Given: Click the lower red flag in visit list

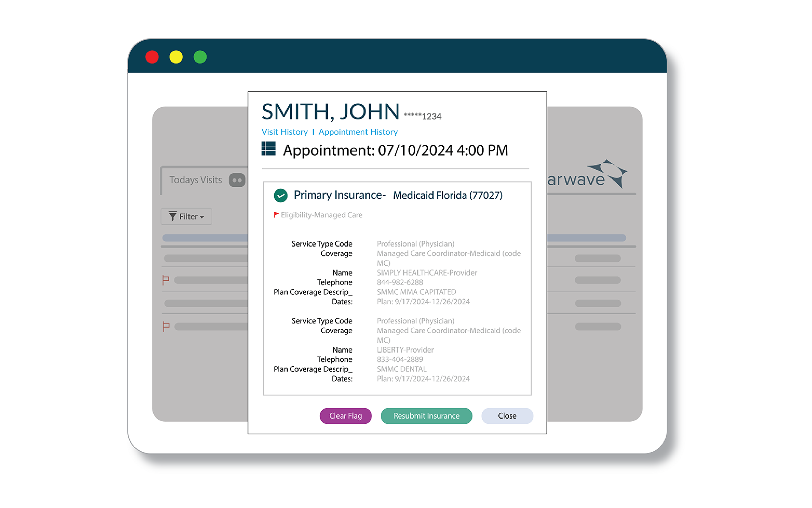Looking at the screenshot, I should (166, 326).
